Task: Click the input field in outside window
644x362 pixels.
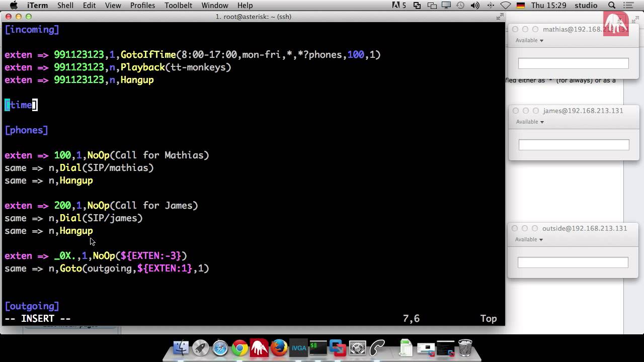Action: [x=573, y=262]
